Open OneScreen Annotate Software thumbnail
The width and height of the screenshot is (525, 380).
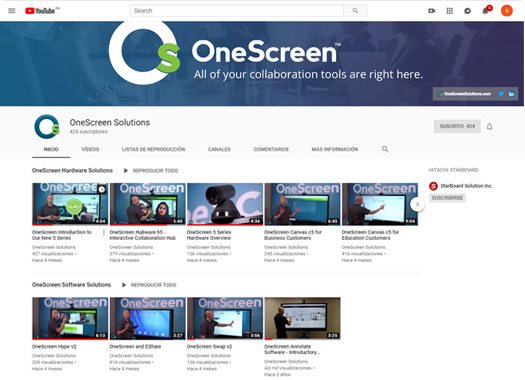302,318
